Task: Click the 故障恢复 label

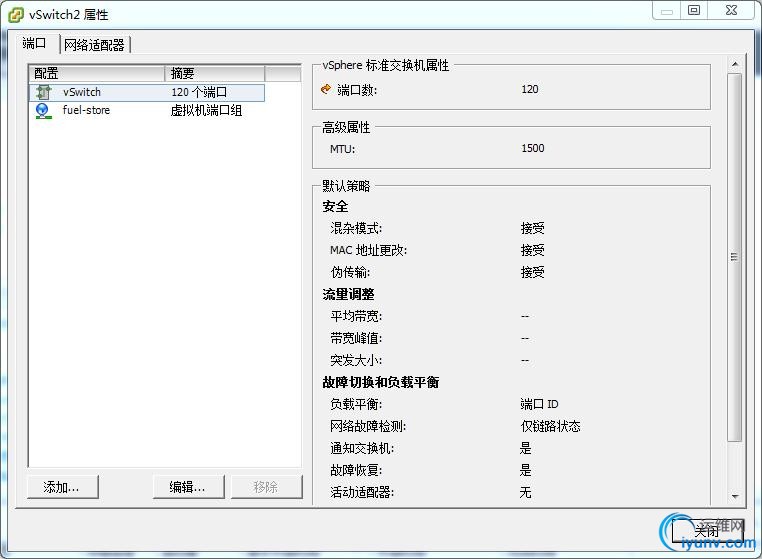Action: 356,471
